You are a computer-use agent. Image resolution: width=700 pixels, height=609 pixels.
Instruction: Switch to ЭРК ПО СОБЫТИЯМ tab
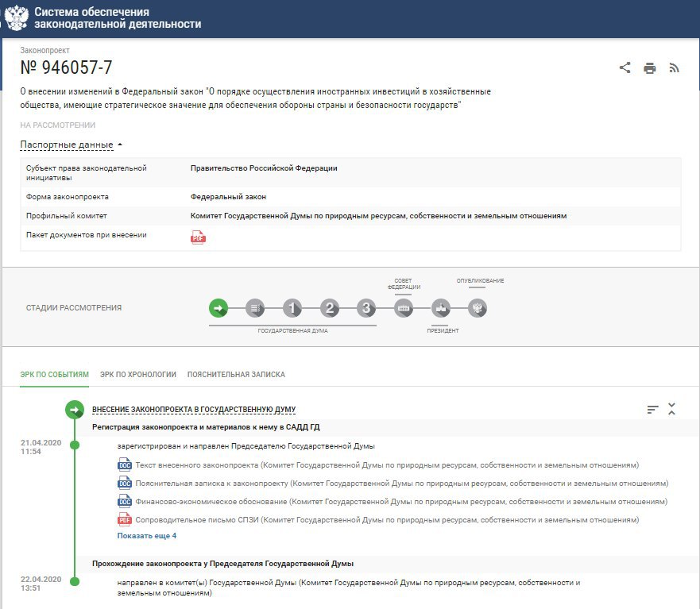point(55,375)
